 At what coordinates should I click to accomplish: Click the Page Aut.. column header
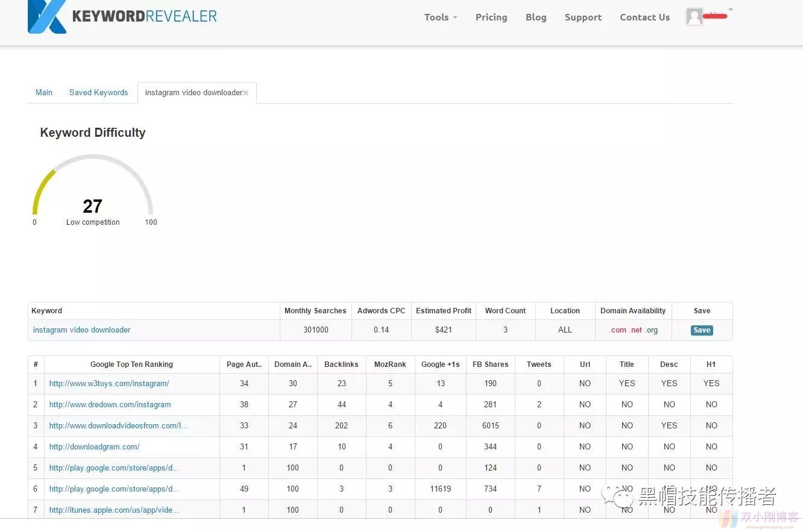244,365
